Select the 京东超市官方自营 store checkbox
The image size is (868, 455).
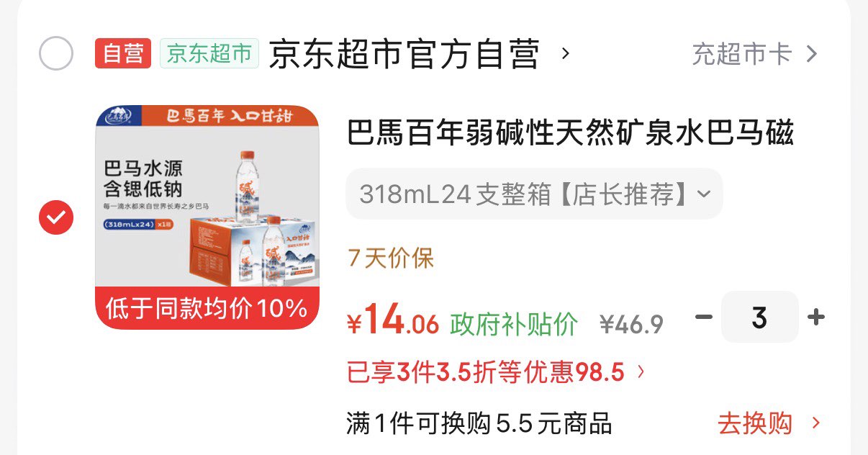(56, 54)
